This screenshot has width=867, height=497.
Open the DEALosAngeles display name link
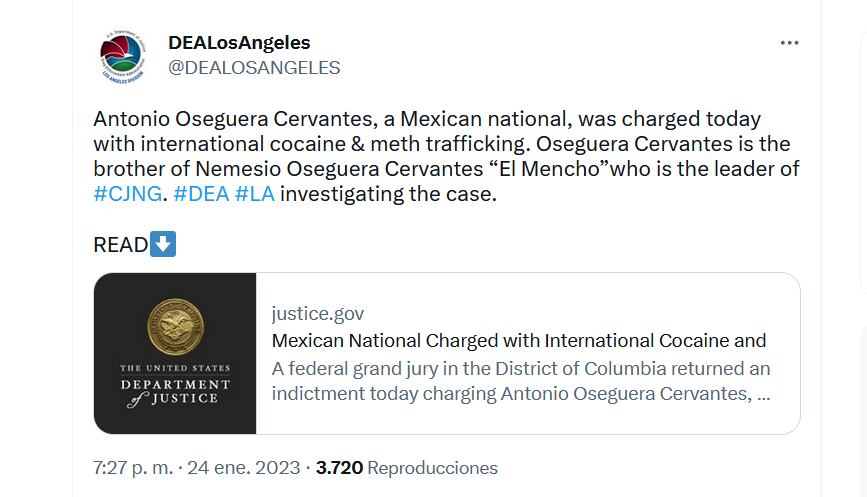coord(239,43)
